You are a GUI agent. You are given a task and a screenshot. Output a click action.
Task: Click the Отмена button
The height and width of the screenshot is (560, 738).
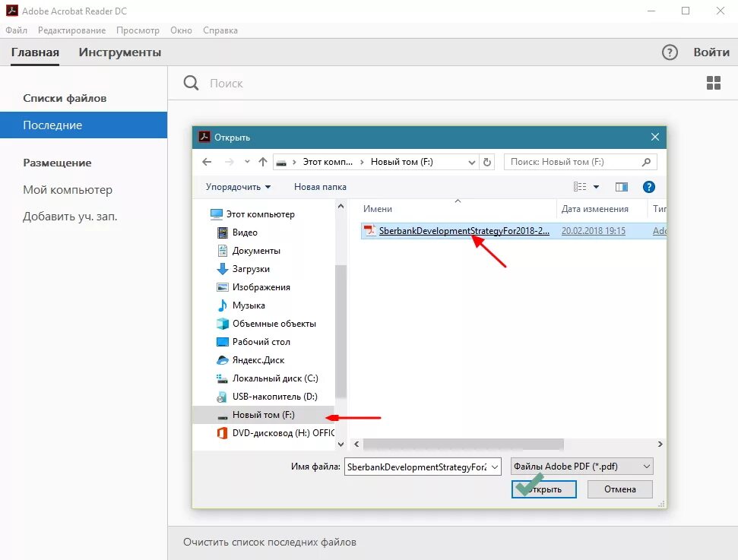pos(620,489)
